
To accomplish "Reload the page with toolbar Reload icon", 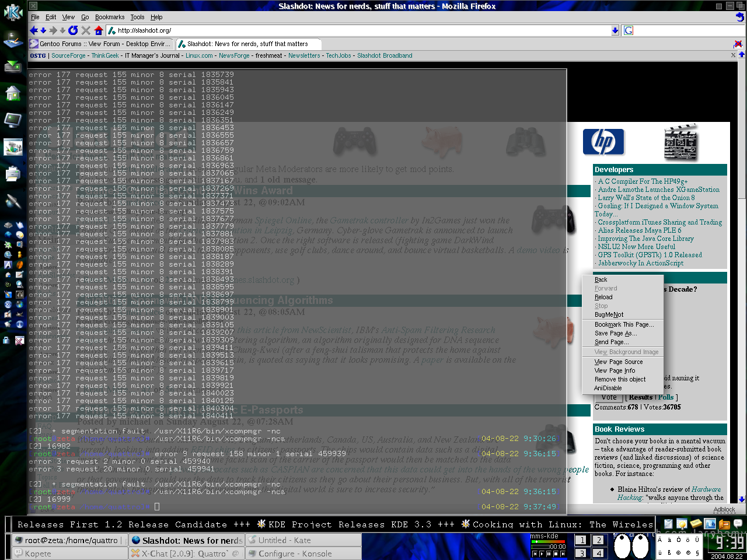I will (x=73, y=30).
